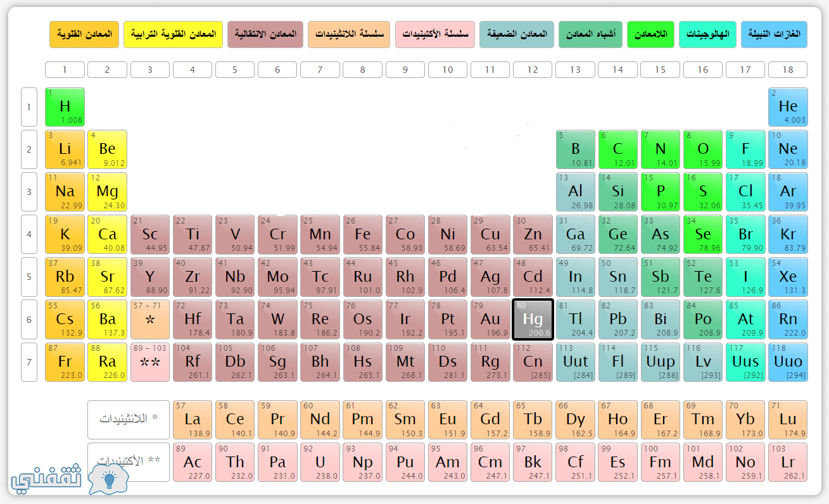Viewport: 829px width, 504px height.
Task: Click the سلسلة اللانثينيدات legend button
Action: [x=350, y=34]
